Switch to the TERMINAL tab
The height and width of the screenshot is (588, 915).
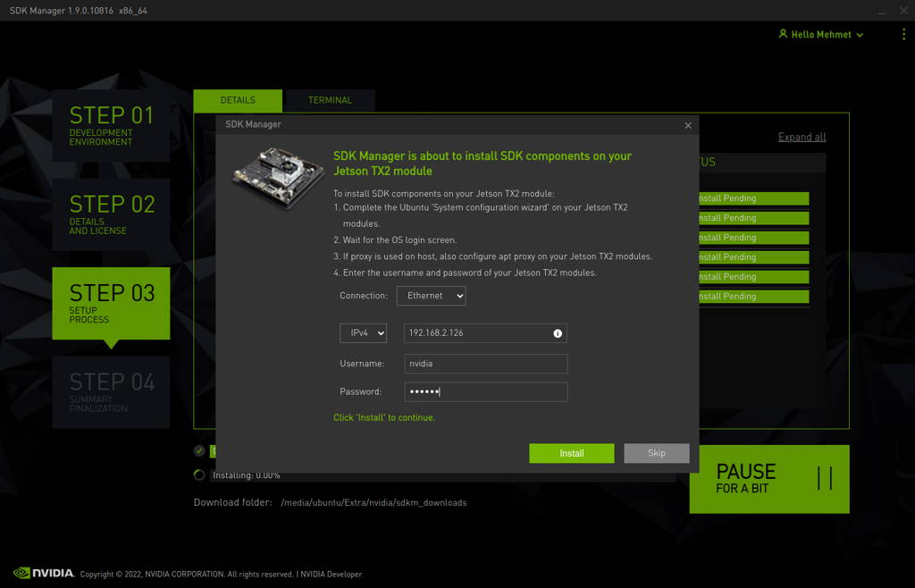tap(330, 100)
